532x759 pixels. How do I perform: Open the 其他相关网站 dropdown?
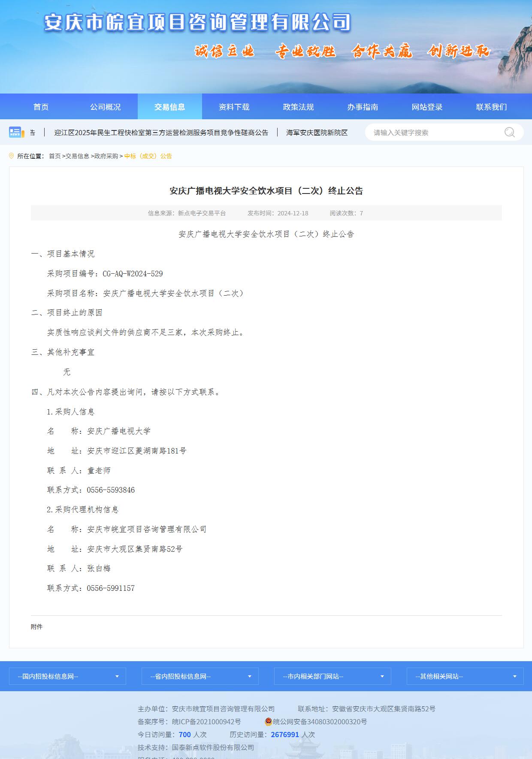465,676
